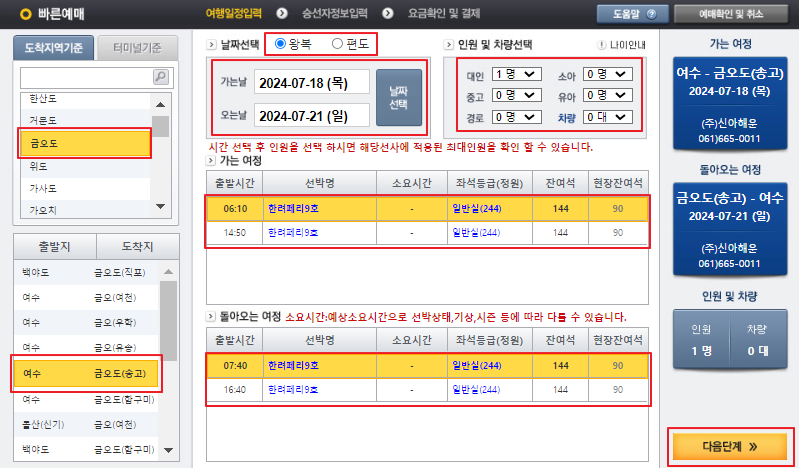Screen dimensions: 799x468
Task: Open 유아 passenger count dropdown
Action: click(607, 95)
